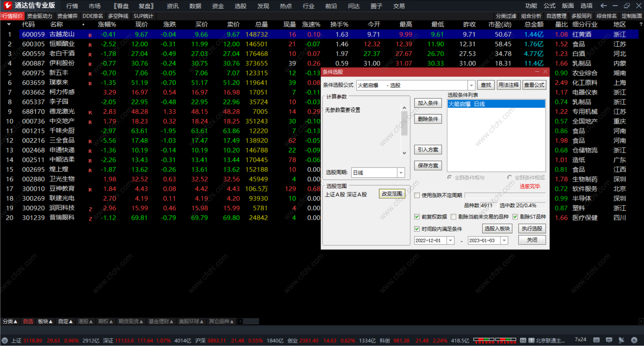This screenshot has width=644, height=346.
Task: Click the 查找 button
Action: click(486, 85)
